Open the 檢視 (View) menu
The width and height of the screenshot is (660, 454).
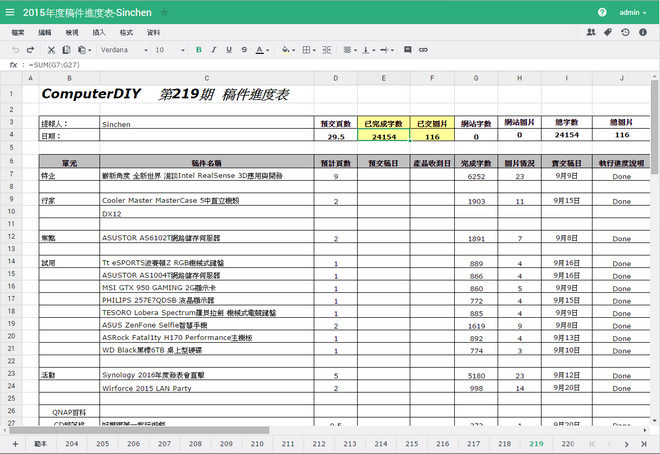[x=72, y=32]
